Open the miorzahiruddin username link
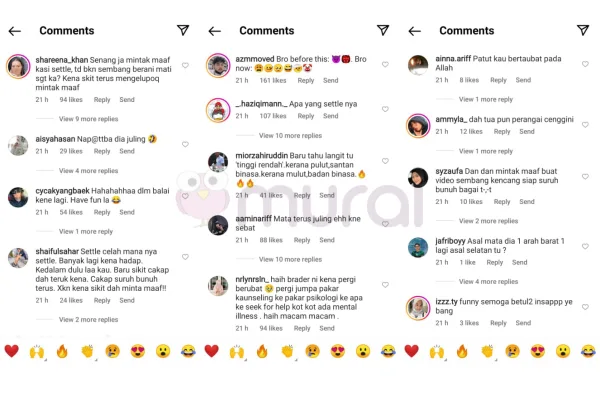The height and width of the screenshot is (400, 600). pyautogui.click(x=261, y=155)
